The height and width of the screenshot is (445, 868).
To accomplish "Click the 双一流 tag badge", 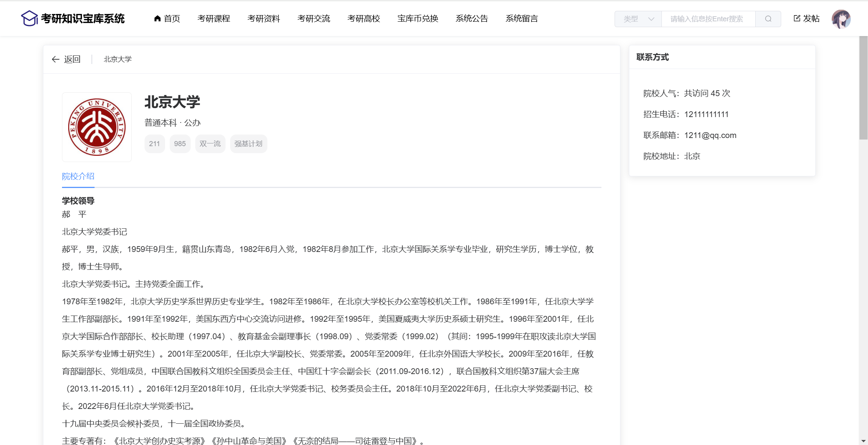I will 210,144.
